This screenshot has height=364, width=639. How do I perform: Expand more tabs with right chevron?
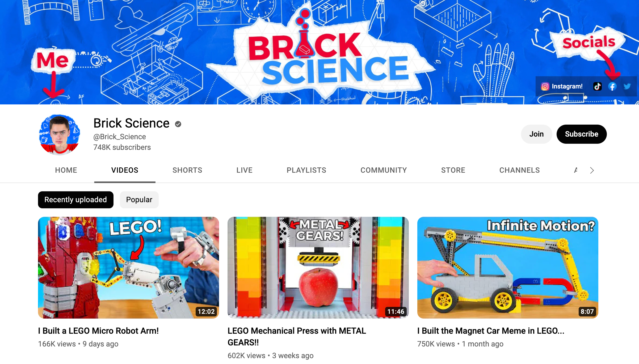coord(592,170)
